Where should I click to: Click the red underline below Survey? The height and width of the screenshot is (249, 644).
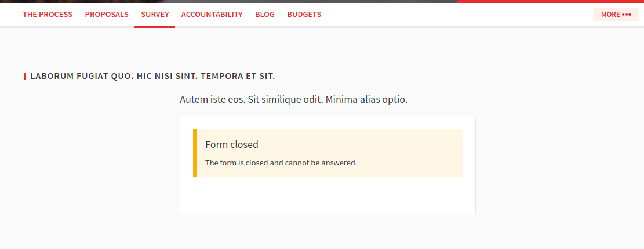tap(155, 26)
